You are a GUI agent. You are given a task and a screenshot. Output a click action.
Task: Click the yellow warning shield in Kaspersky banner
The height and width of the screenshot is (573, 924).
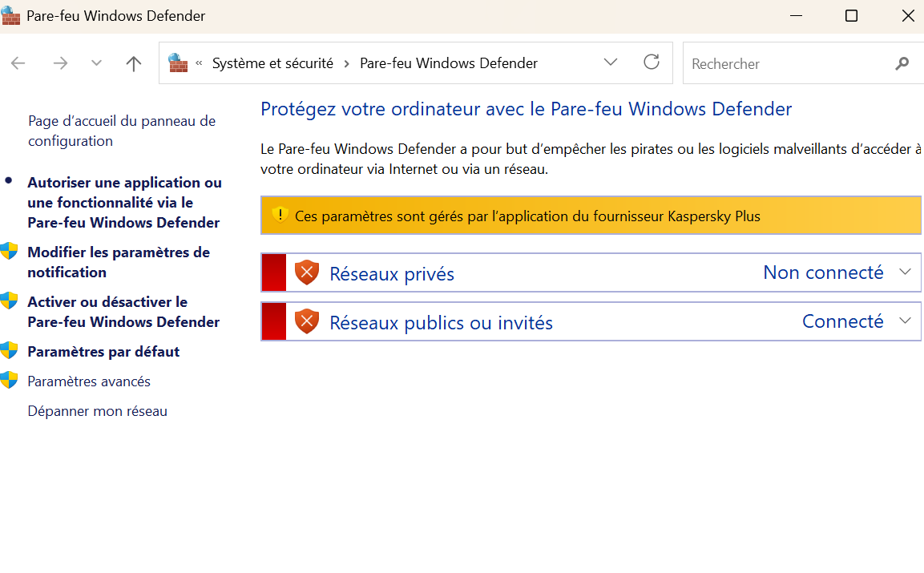click(280, 215)
